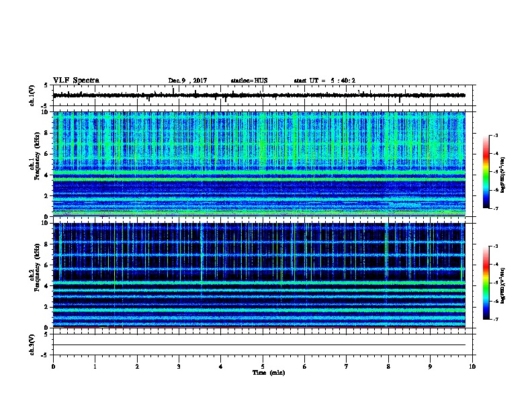Click the ch.1 voltage waveform trace
The height and width of the screenshot is (411, 532).
tap(259, 95)
